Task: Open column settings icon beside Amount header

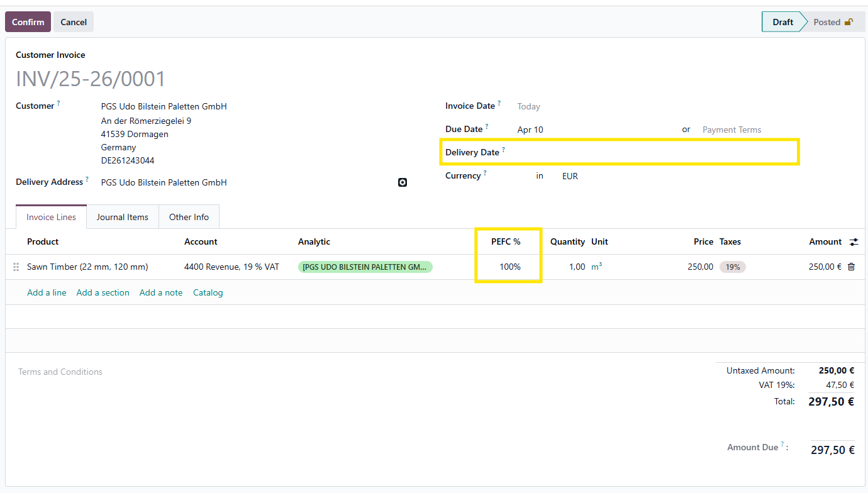Action: pyautogui.click(x=854, y=242)
